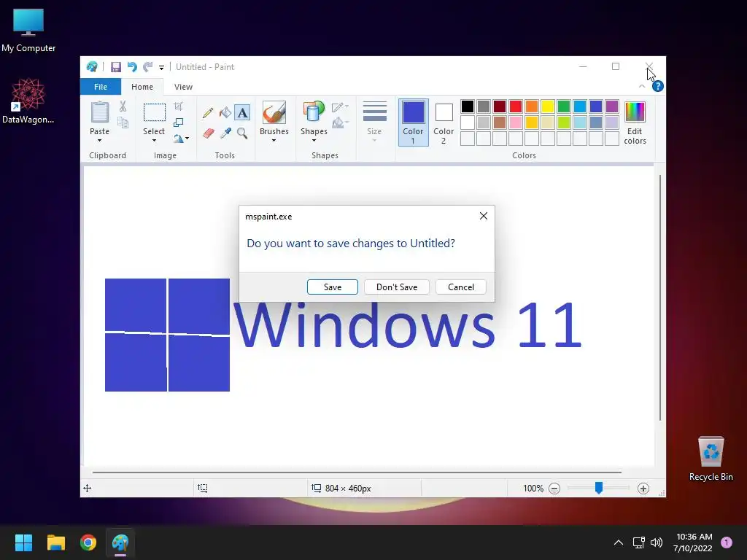Click the horizontal scrollbar of canvas

coord(357,472)
